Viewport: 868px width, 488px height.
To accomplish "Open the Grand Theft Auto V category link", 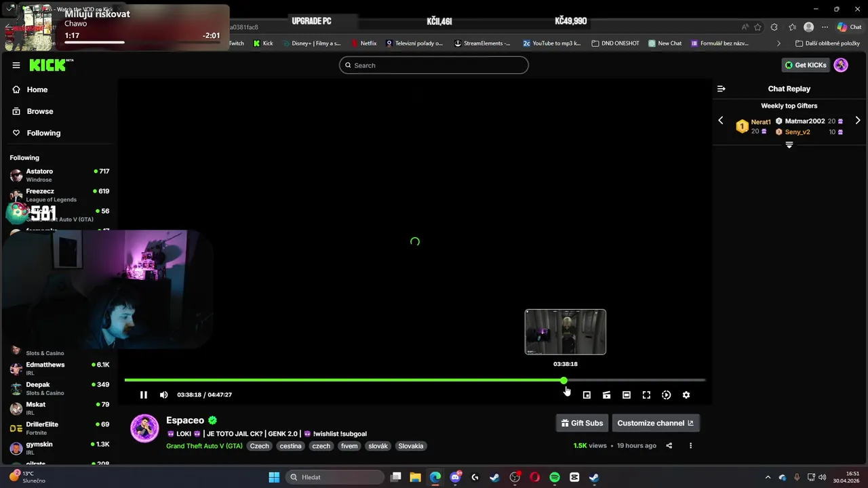I will (204, 446).
